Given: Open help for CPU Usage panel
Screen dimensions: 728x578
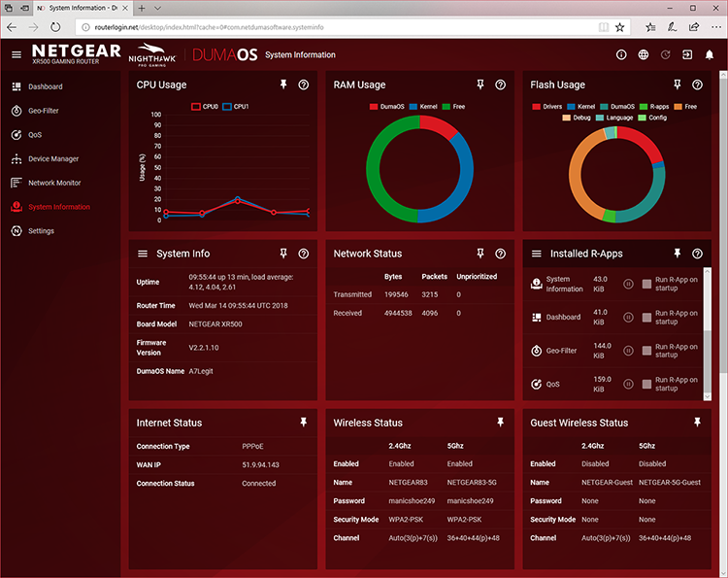Looking at the screenshot, I should click(304, 85).
